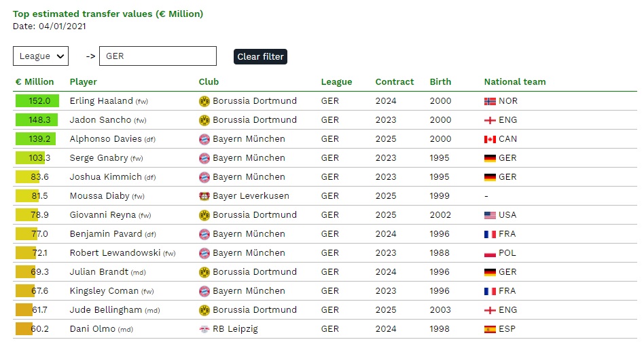Click Borussia Dortmund crest beside Erling Haaland
Screen dimensions: 644x344
pos(204,101)
